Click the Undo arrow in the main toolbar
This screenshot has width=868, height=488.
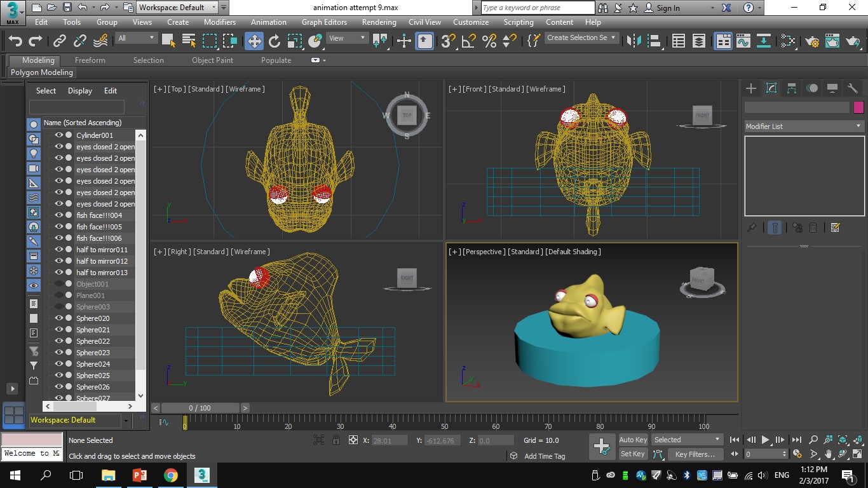pyautogui.click(x=15, y=41)
